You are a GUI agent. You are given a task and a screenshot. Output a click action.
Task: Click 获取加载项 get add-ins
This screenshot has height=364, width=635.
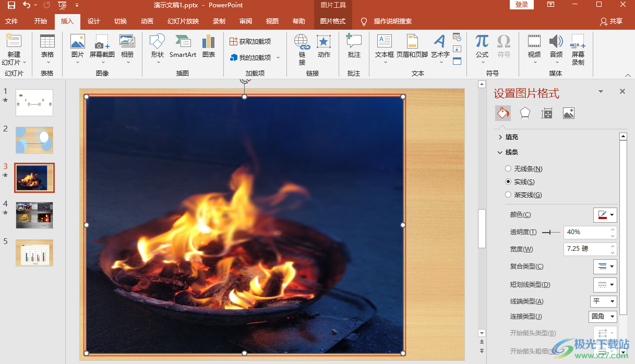coord(250,41)
